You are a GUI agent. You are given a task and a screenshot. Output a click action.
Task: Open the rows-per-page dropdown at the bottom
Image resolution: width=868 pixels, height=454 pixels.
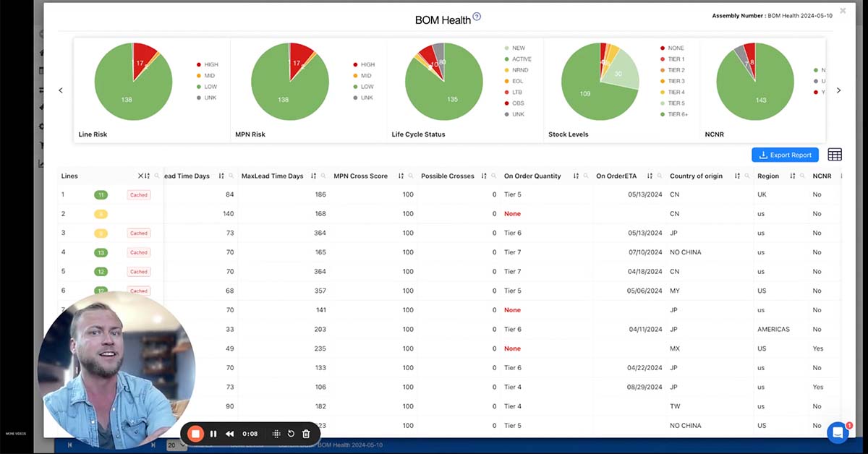[176, 445]
